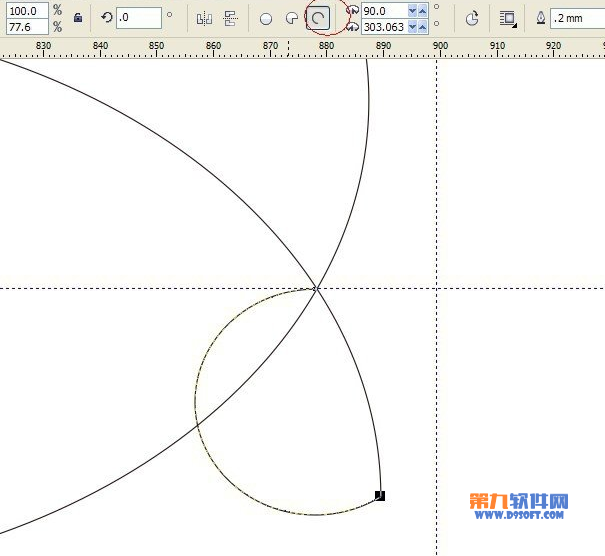605x556 pixels.
Task: Click the arc node at the guideline intersection
Action: 316,289
